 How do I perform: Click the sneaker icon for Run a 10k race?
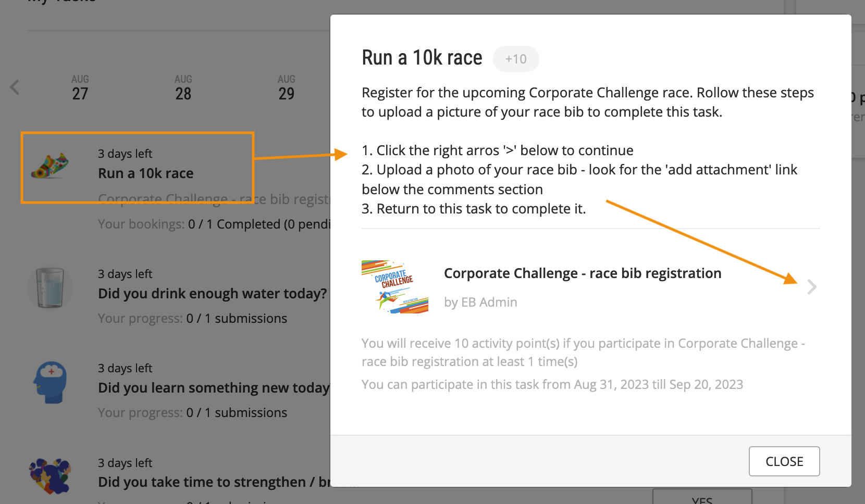tap(50, 166)
